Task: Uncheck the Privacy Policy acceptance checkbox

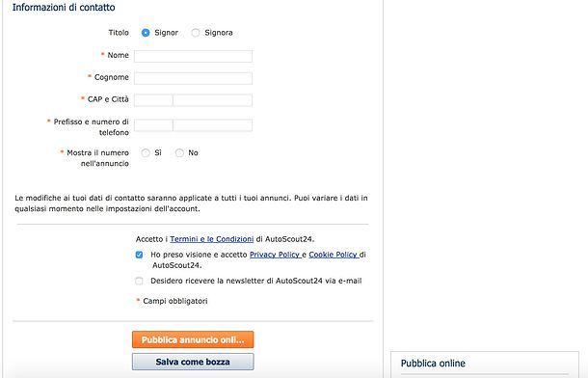Action: 139,255
